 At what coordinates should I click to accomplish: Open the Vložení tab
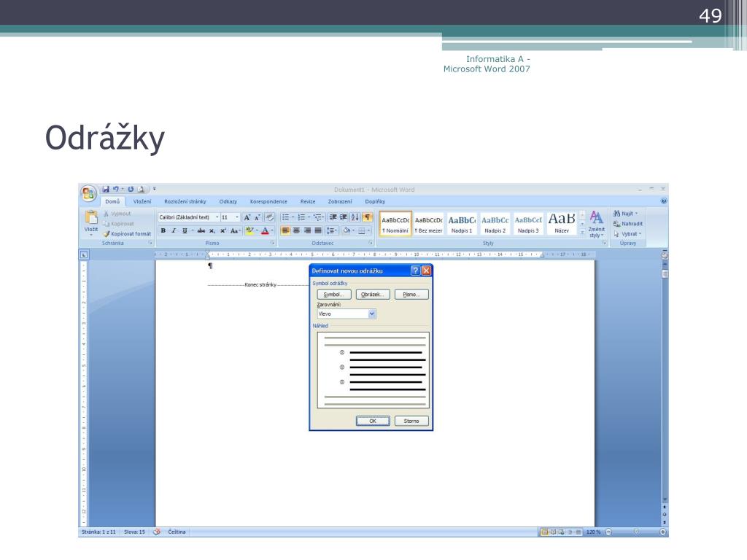pyautogui.click(x=142, y=201)
